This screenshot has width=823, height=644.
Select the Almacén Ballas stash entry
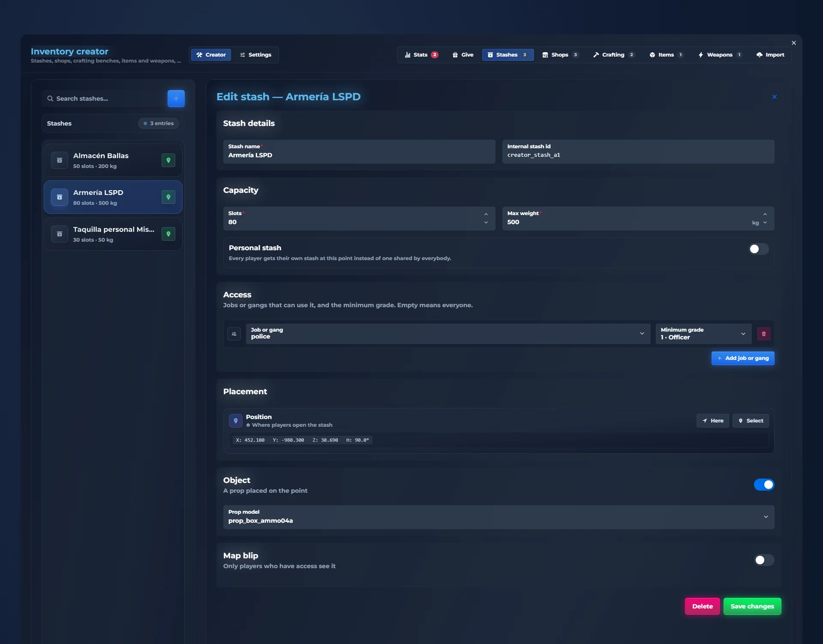pos(113,160)
